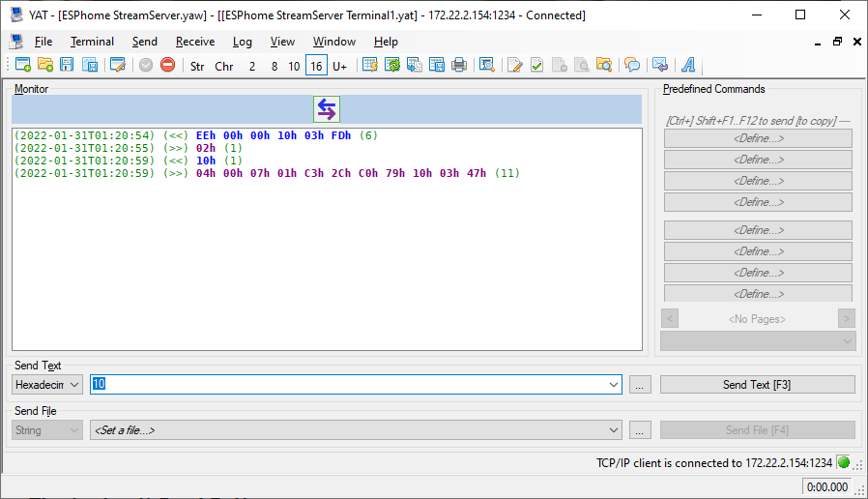Select the U+ Unicode radix toggle
Viewport: 868px width, 499px height.
coord(339,66)
